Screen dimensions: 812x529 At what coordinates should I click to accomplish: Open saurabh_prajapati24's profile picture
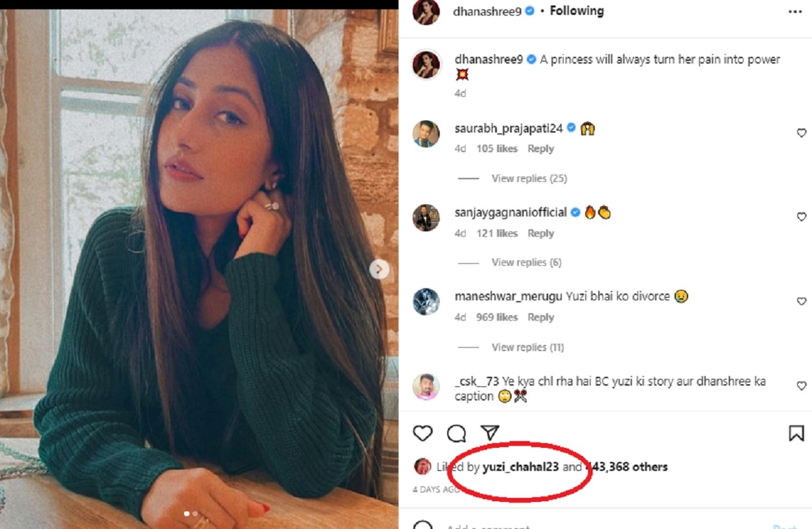[426, 134]
